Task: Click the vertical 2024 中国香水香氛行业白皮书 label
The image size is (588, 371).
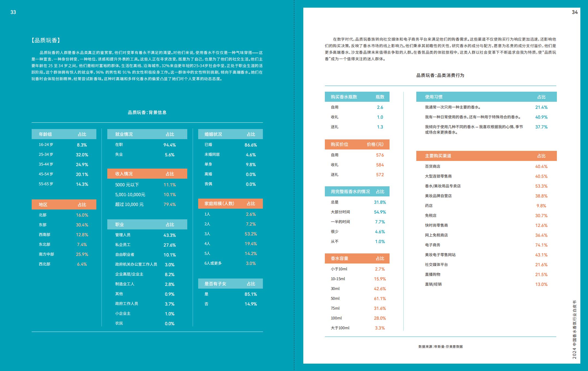Action: [x=574, y=330]
